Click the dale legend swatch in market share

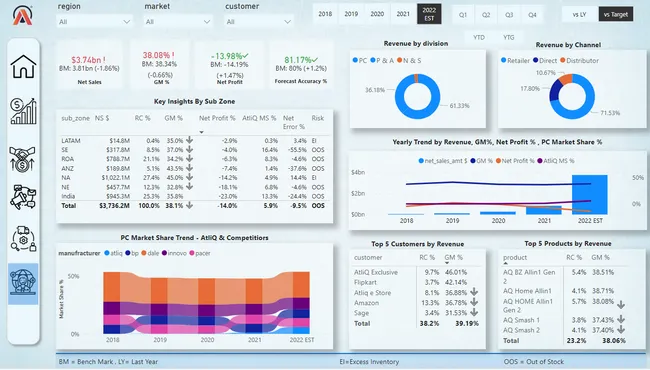click(143, 253)
